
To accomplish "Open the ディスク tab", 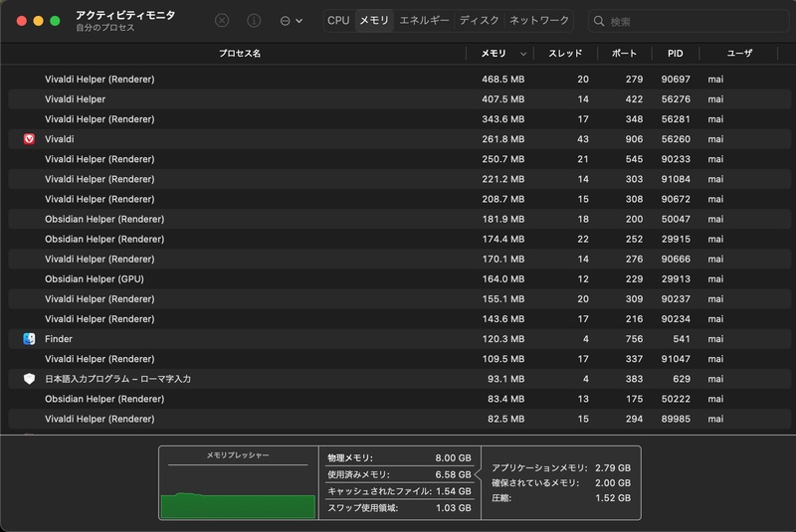I will click(480, 21).
